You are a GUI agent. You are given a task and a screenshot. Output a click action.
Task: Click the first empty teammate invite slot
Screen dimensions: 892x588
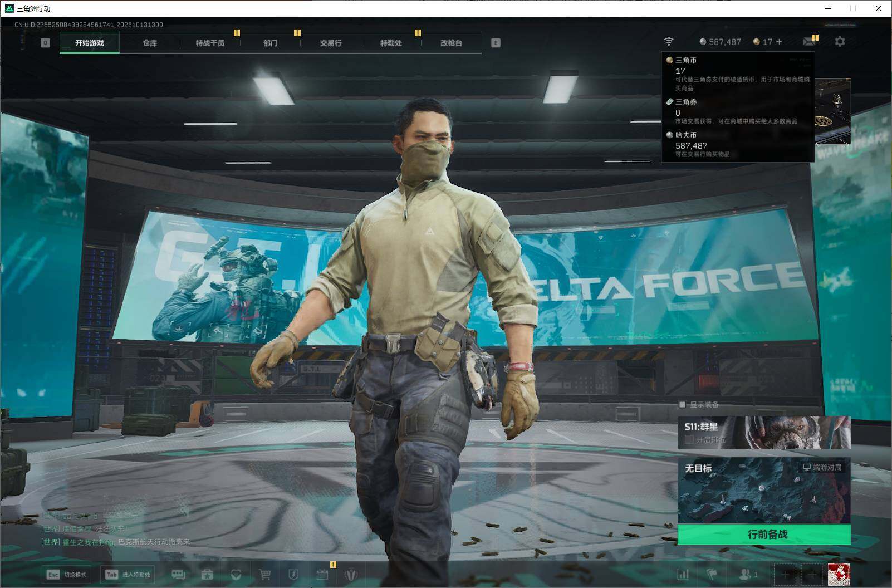[786, 574]
